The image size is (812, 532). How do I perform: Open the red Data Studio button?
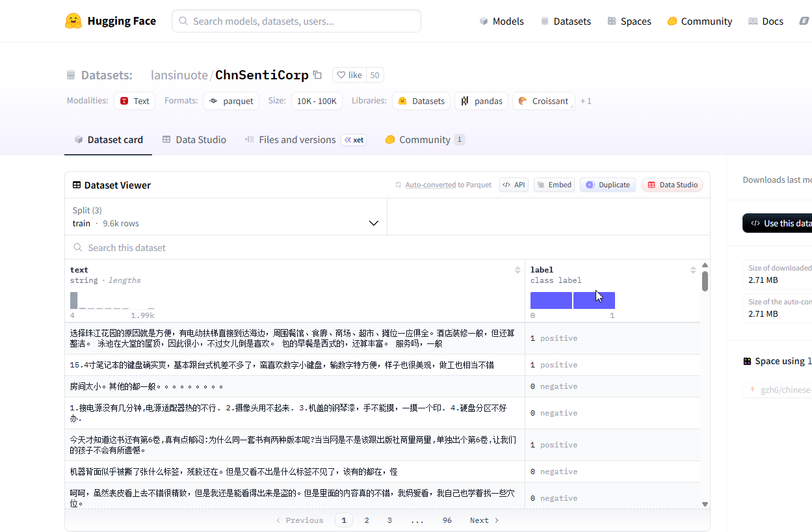(672, 185)
